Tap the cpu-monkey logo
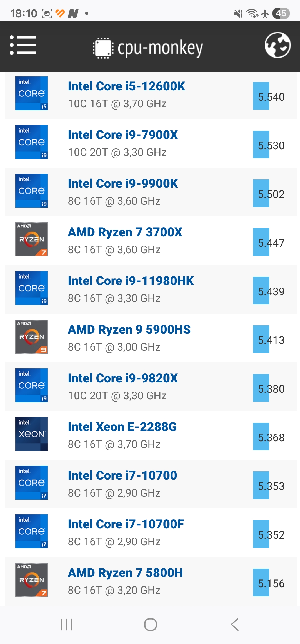The image size is (300, 644). pos(148,48)
